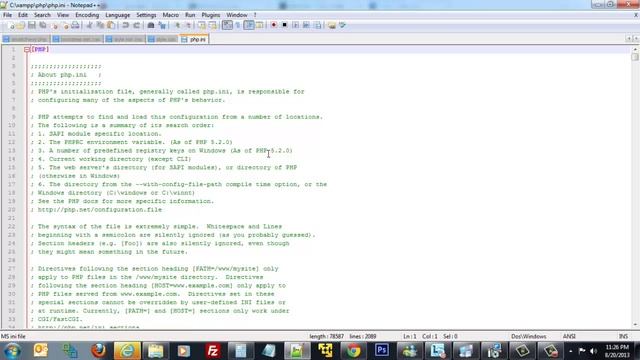Open the View menu

click(x=63, y=15)
